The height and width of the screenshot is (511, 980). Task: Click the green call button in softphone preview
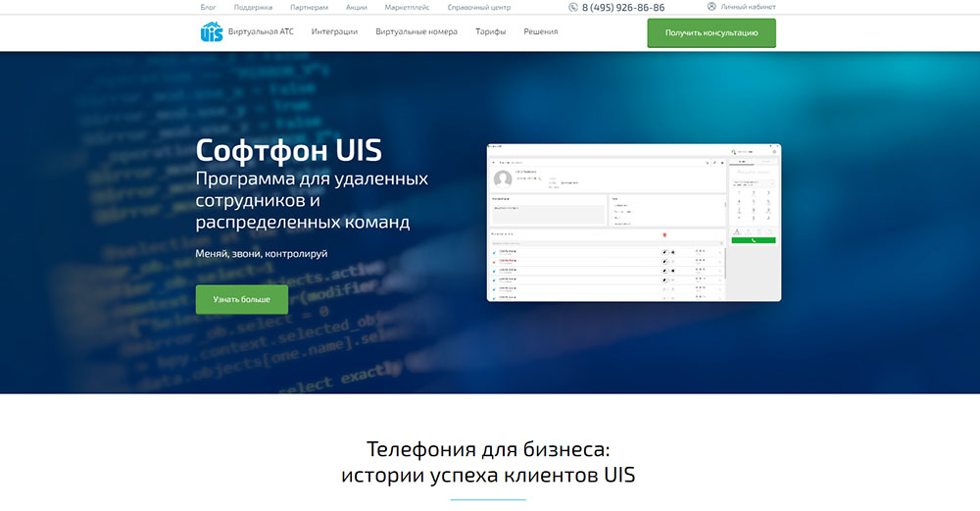753,239
